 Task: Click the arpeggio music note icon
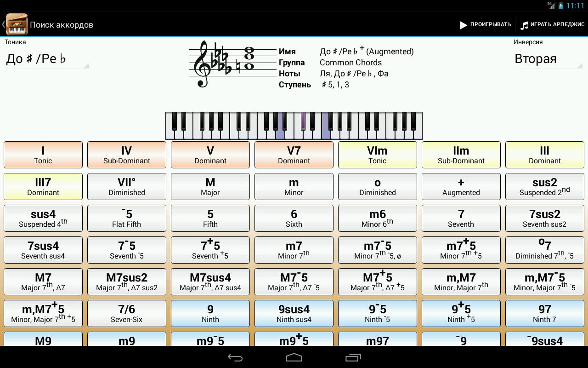click(524, 25)
